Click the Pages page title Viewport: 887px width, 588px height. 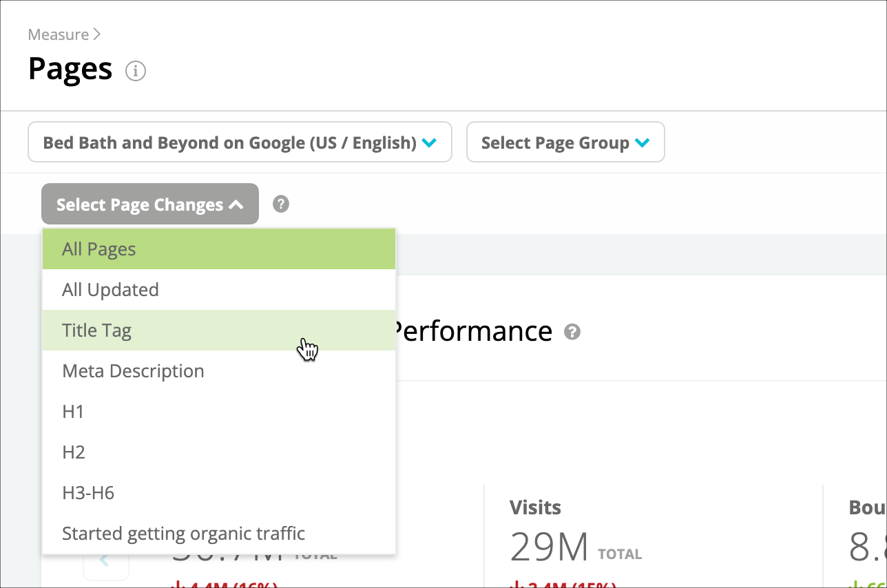(70, 69)
